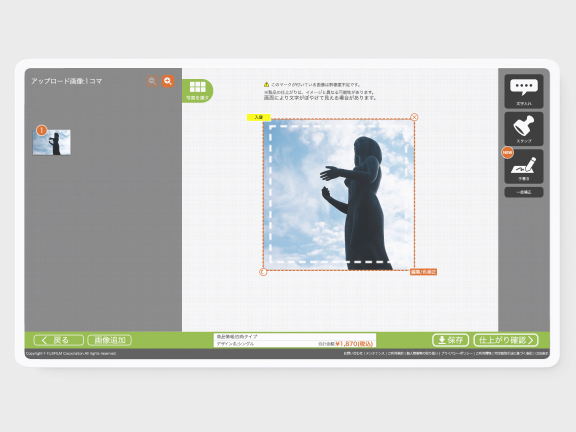Proceed to 仕上がり確認 finish preview

pos(506,340)
